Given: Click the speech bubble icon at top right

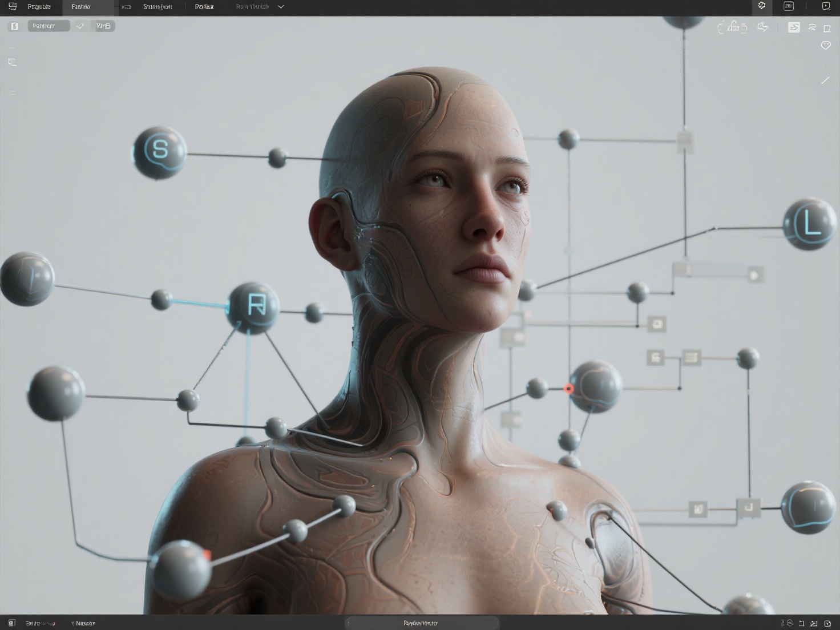Looking at the screenshot, I should [x=825, y=6].
